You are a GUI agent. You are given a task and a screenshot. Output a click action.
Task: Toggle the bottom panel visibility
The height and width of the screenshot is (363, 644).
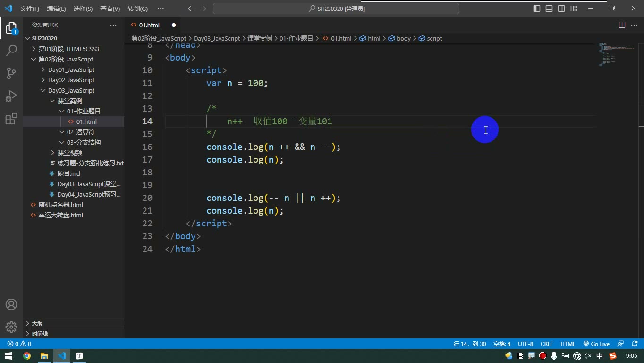pos(549,9)
